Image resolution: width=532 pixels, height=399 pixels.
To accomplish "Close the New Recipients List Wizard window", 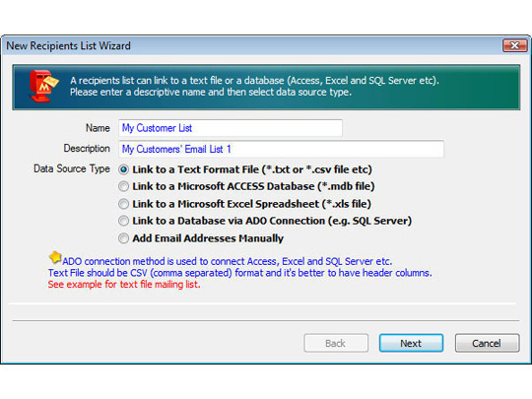I will tap(514, 45).
